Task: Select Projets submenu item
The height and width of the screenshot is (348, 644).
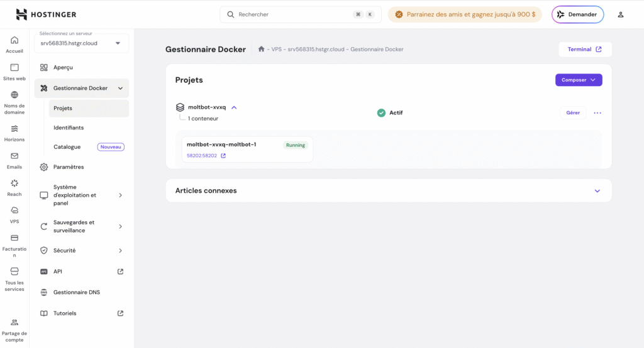Action: pyautogui.click(x=89, y=108)
